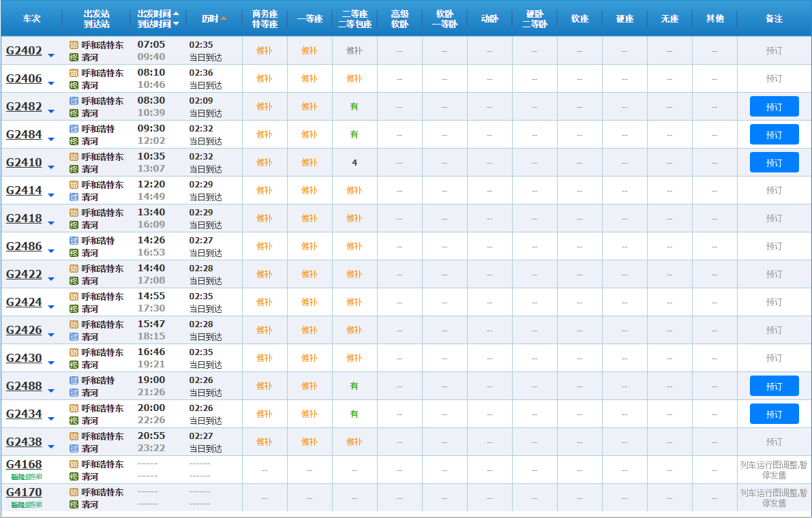Click the green 终 terminus icon for G2406

click(x=74, y=85)
